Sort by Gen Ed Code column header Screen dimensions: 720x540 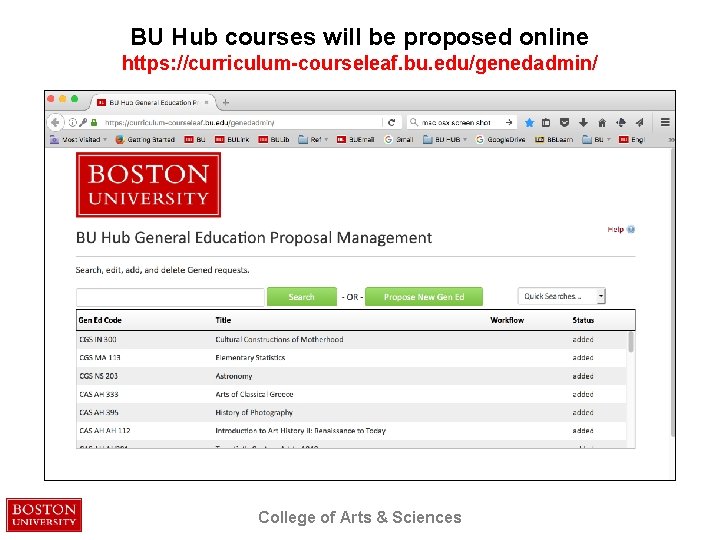coord(100,320)
